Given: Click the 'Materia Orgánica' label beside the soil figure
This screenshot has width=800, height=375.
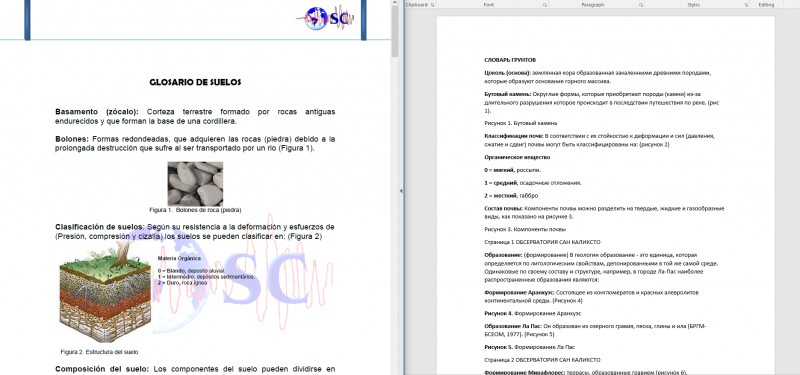Looking at the screenshot, I should [179, 258].
